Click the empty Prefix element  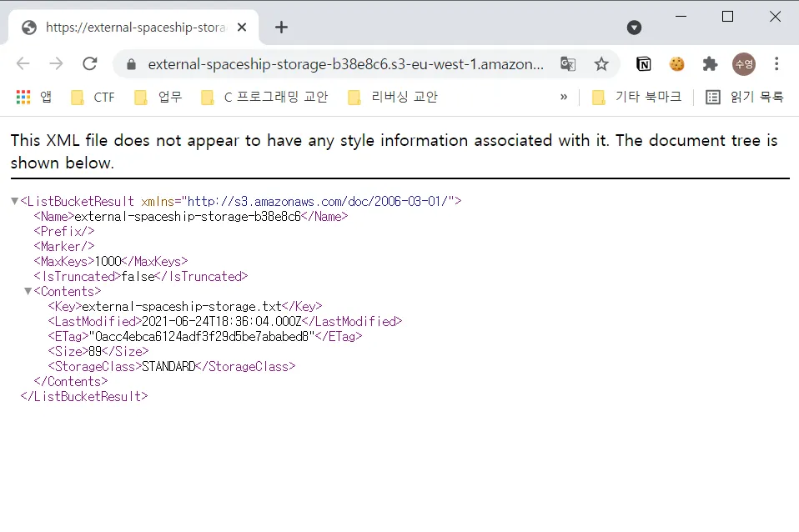point(64,231)
